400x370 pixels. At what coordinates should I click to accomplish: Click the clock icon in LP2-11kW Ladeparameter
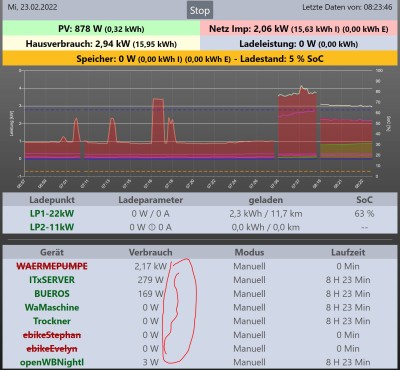pos(150,227)
